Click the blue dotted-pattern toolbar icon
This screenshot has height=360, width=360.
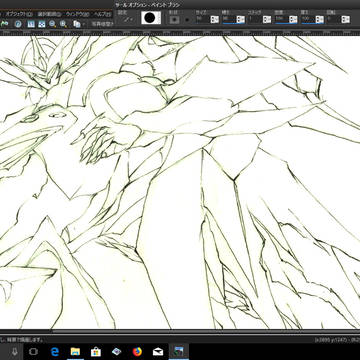coord(41,24)
